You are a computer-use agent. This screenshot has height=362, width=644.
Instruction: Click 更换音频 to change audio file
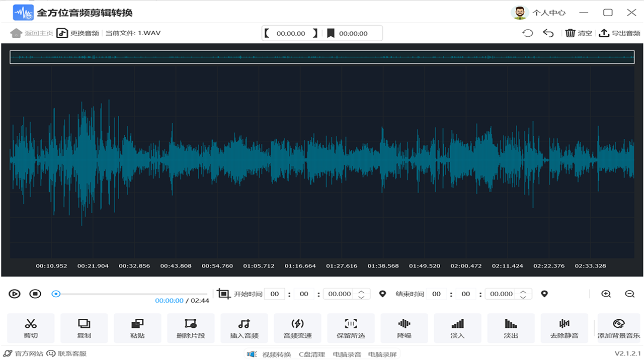pyautogui.click(x=78, y=33)
